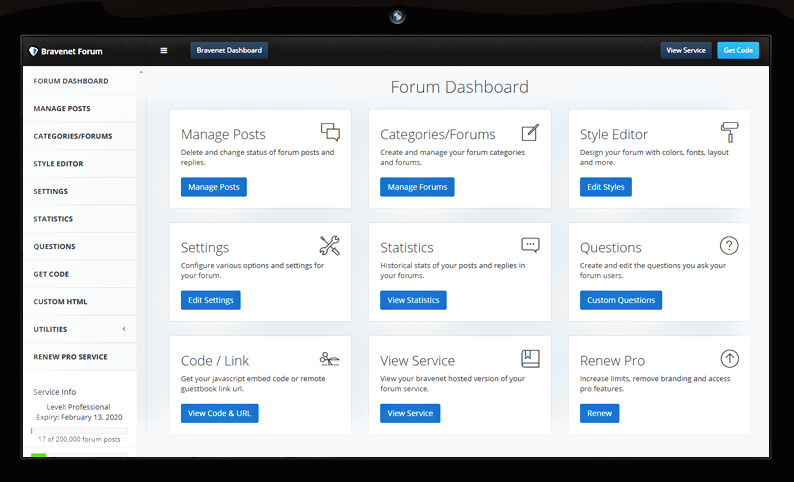The image size is (794, 482).
Task: Click the Bravenet Dashboard button
Action: pyautogui.click(x=229, y=50)
